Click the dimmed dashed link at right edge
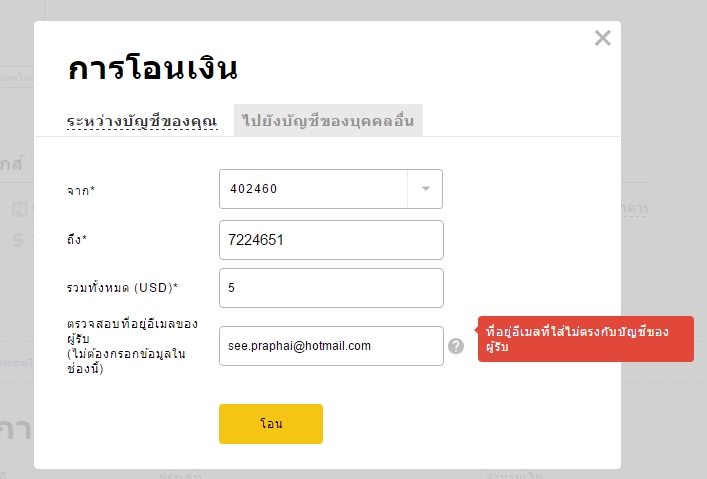The height and width of the screenshot is (479, 707). point(635,209)
